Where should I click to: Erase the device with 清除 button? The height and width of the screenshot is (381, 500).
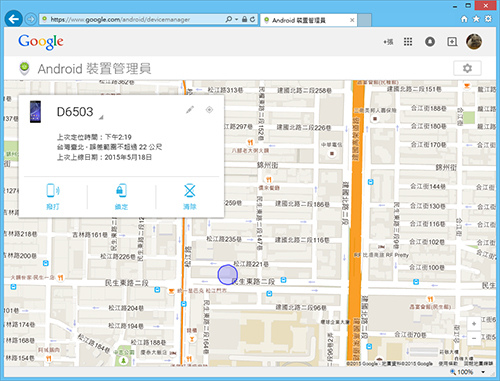click(x=190, y=197)
